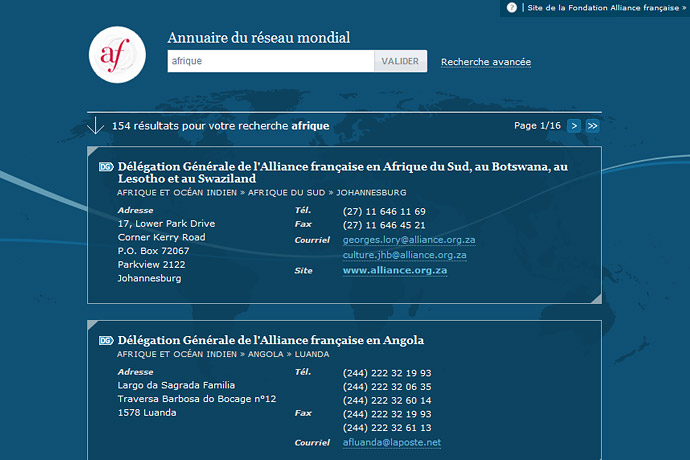
Task: Select phone number (244) 222 32 60 14
Action: [x=387, y=400]
